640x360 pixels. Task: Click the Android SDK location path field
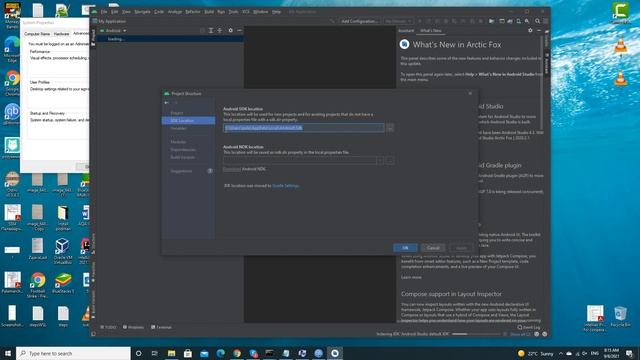(x=304, y=128)
